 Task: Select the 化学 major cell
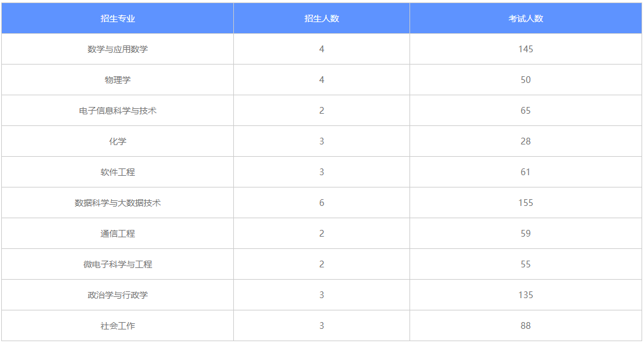tap(117, 141)
